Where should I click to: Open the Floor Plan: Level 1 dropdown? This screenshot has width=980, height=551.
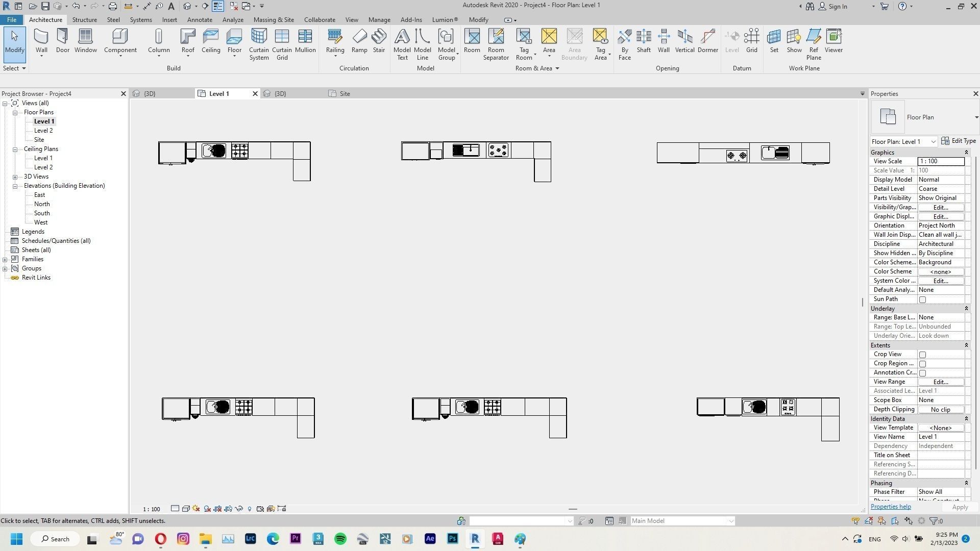[x=933, y=142]
